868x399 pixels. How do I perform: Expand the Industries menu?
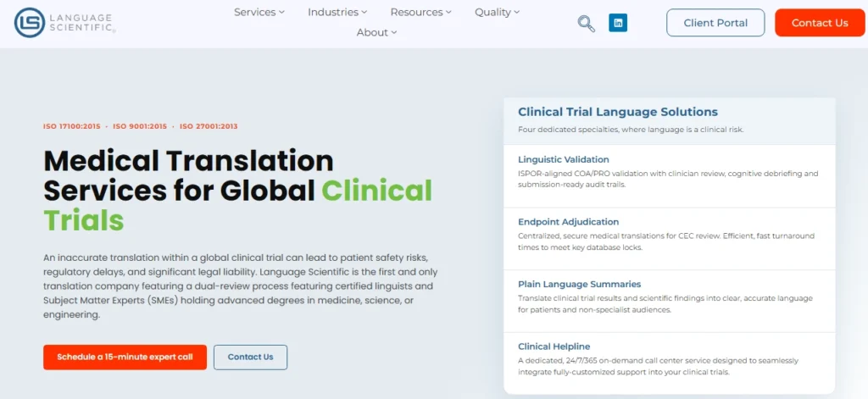(337, 12)
